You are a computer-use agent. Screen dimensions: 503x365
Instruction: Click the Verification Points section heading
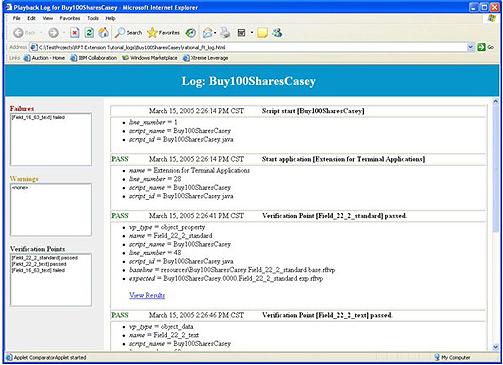[37, 249]
